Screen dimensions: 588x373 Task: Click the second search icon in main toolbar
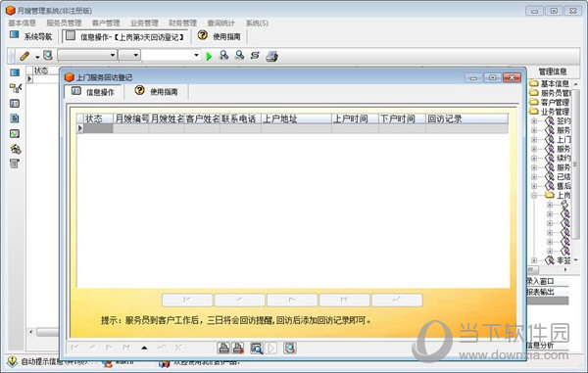[239, 56]
